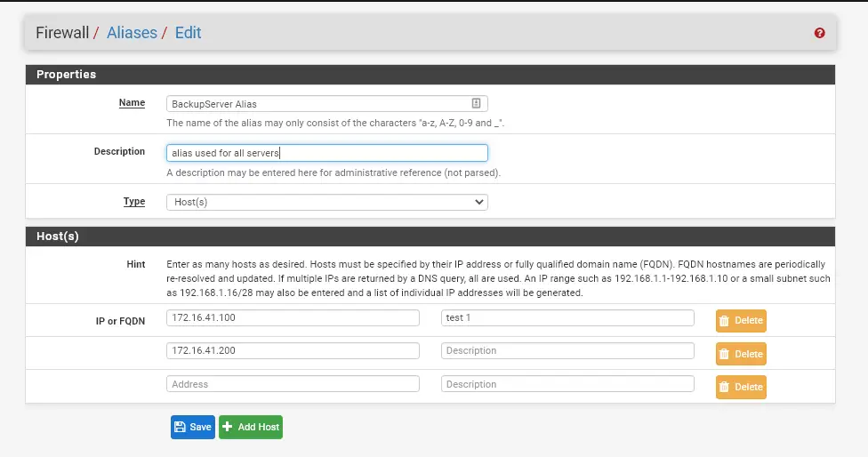Delete the empty Address host row
868x457 pixels.
[x=741, y=387]
